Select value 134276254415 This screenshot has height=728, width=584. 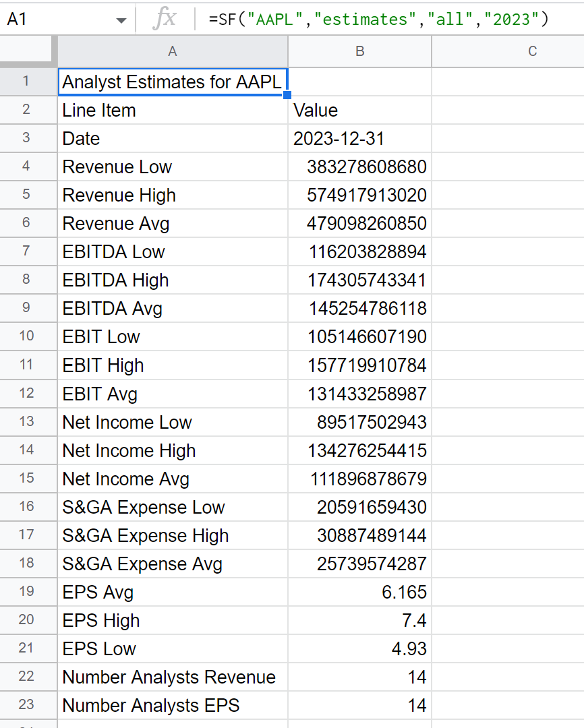tap(359, 450)
